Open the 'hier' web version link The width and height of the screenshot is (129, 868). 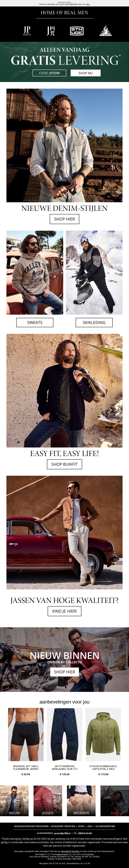click(x=88, y=4)
